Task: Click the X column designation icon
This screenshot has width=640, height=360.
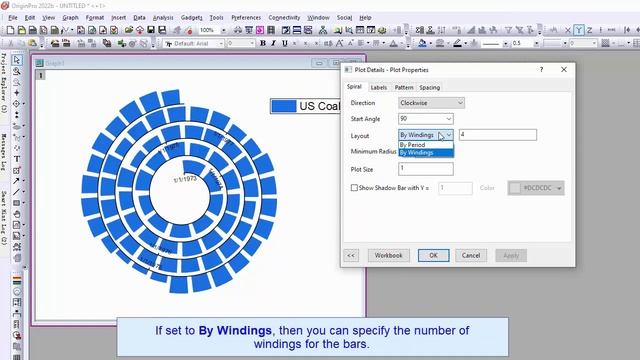Action: (567, 30)
